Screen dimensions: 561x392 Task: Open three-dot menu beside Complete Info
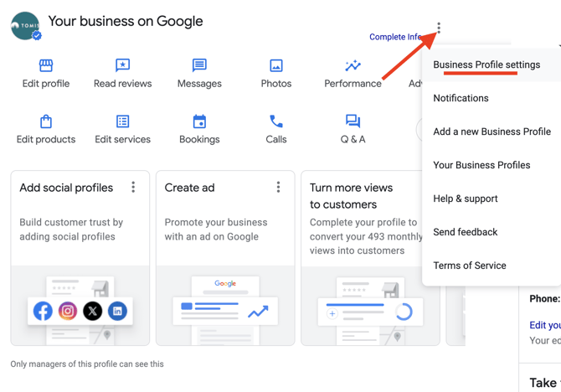click(x=439, y=28)
